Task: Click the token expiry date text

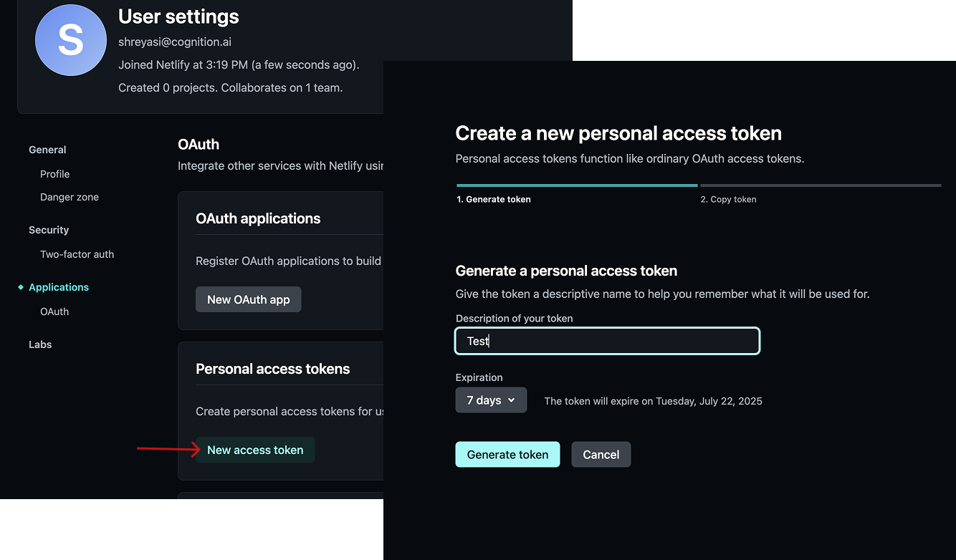Action: click(x=653, y=401)
